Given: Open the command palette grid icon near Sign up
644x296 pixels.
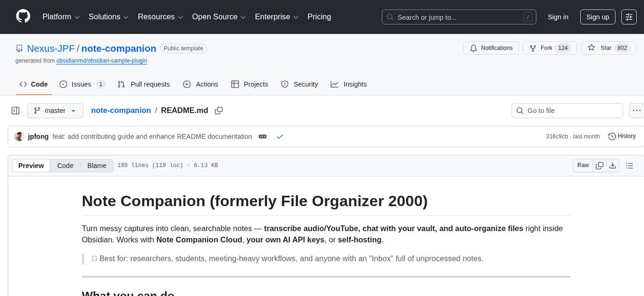Looking at the screenshot, I should click(628, 17).
